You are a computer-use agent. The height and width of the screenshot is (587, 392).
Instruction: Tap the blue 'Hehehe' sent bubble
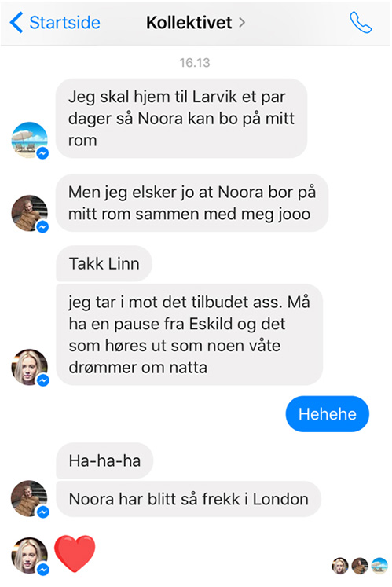pyautogui.click(x=328, y=414)
